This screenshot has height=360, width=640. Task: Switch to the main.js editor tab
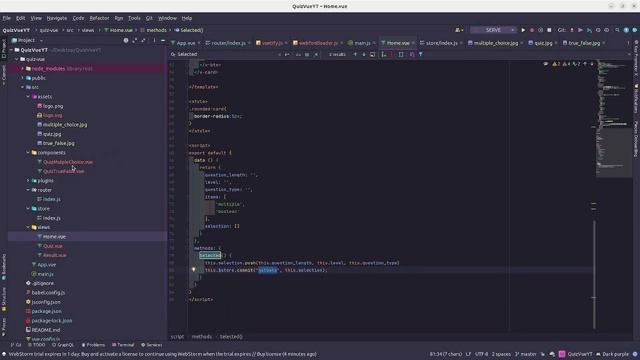click(362, 43)
